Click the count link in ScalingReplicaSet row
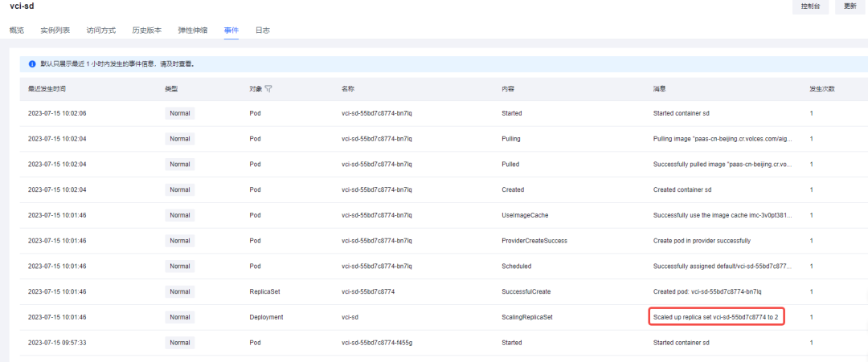The height and width of the screenshot is (362, 868). 811,317
